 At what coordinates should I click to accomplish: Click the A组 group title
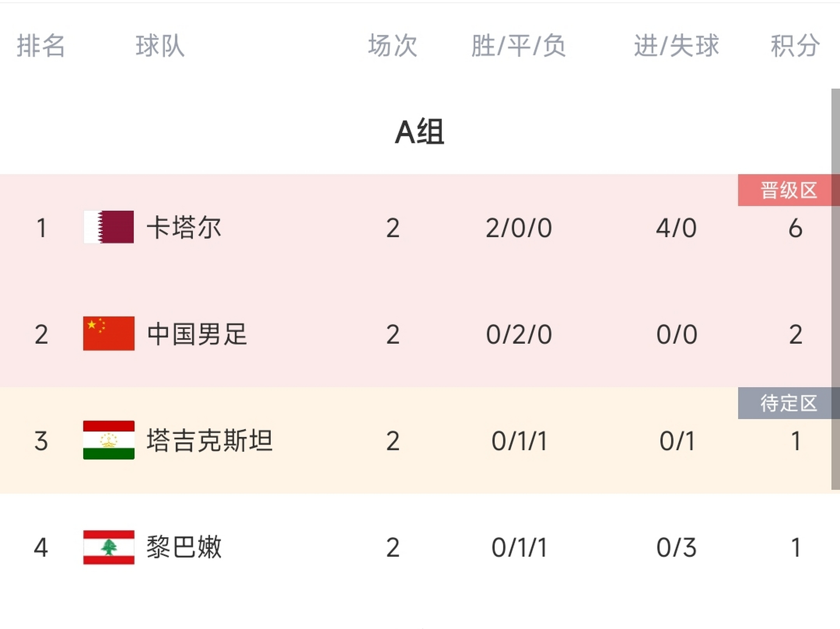420,132
